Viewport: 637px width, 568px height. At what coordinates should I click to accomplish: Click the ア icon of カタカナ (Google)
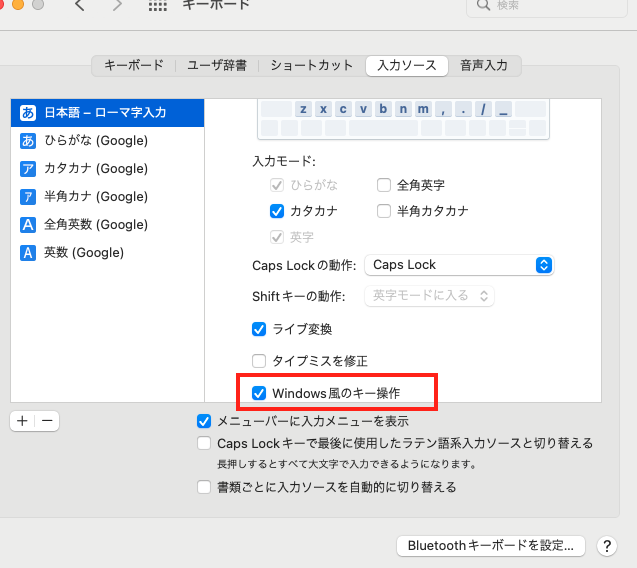[x=28, y=169]
